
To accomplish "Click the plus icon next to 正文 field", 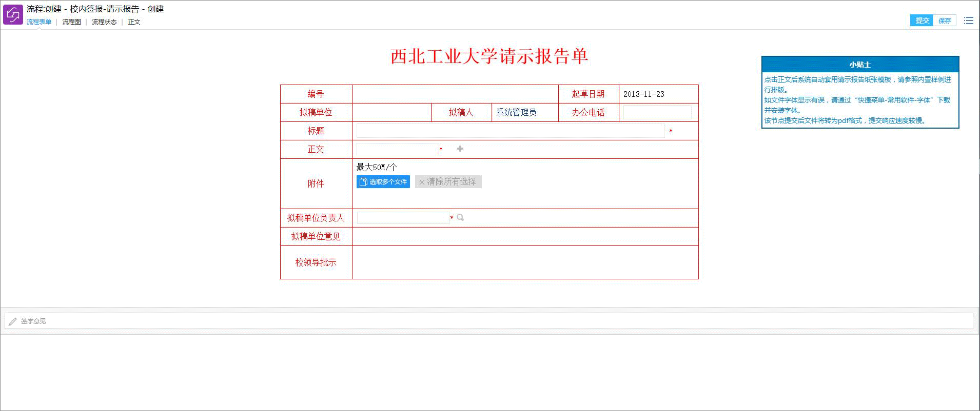I will [460, 149].
